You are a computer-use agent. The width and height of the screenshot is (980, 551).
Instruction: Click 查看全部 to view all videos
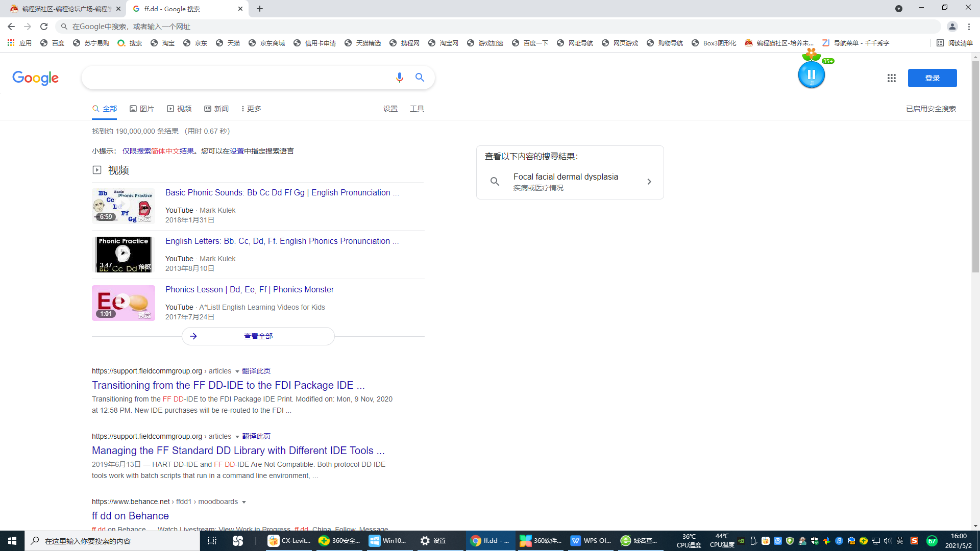coord(258,336)
